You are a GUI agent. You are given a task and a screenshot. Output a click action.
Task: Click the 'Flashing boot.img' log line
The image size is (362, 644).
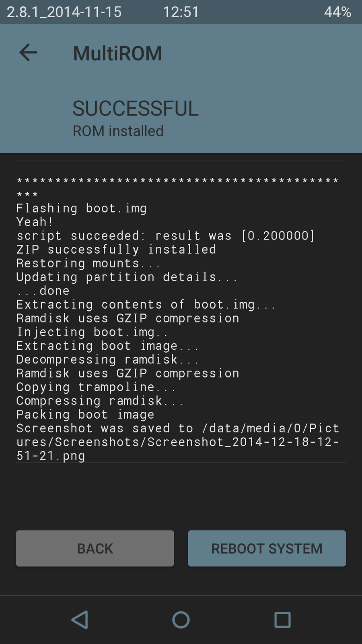[82, 208]
